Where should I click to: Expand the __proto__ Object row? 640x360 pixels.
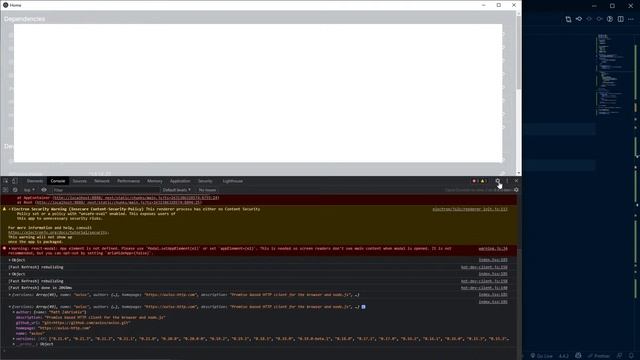click(14, 344)
